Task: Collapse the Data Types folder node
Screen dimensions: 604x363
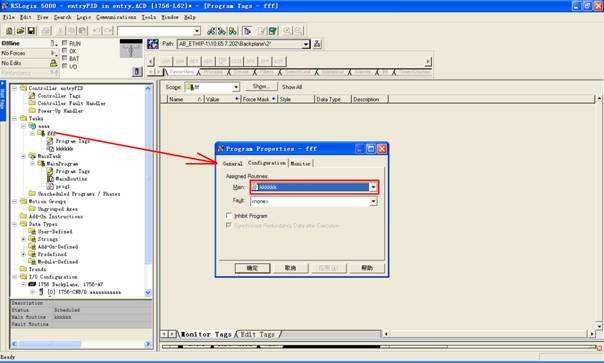Action: tap(15, 224)
